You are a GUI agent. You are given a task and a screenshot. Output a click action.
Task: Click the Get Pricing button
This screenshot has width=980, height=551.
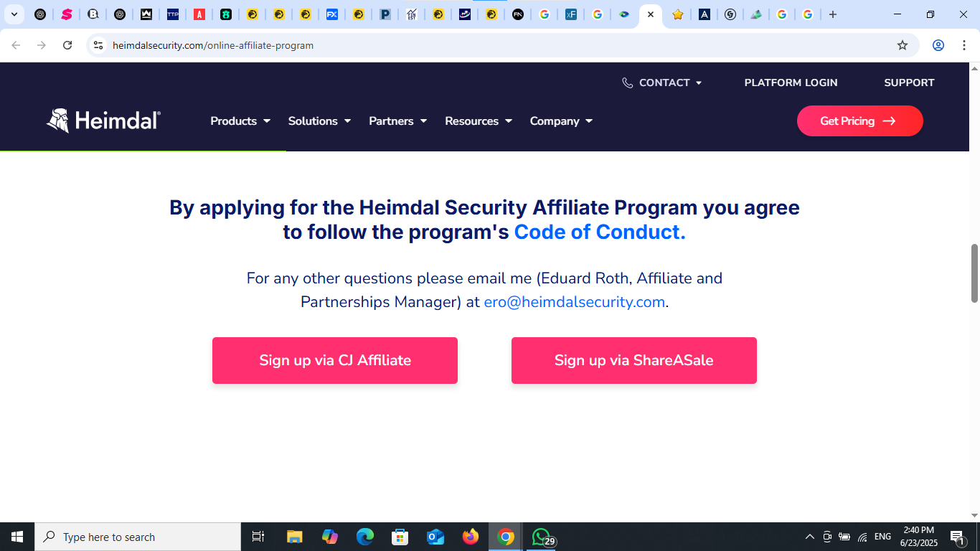(x=860, y=121)
